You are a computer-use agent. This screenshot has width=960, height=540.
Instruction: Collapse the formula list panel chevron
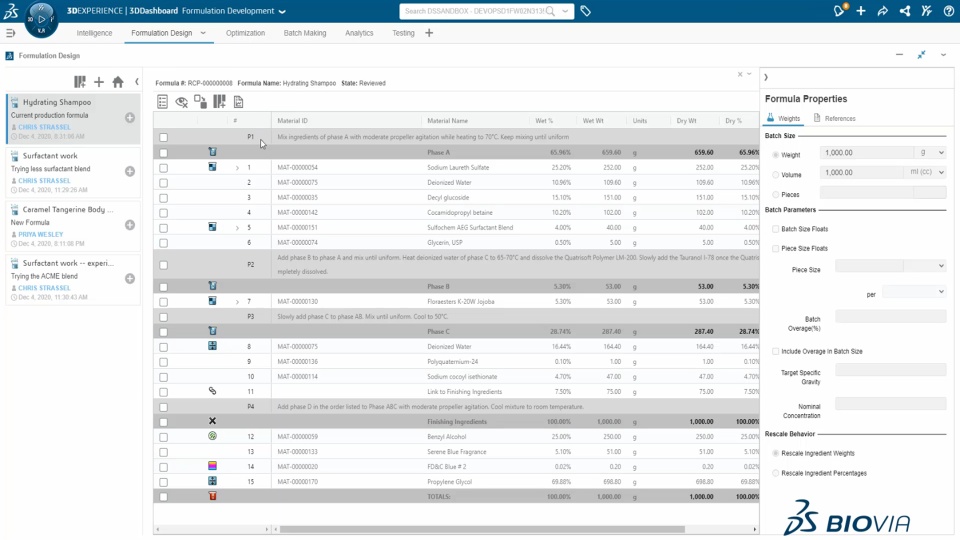click(137, 81)
